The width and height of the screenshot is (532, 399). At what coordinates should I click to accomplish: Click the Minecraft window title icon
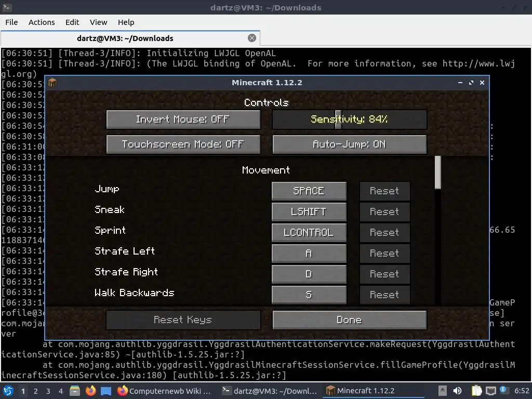pos(52,83)
